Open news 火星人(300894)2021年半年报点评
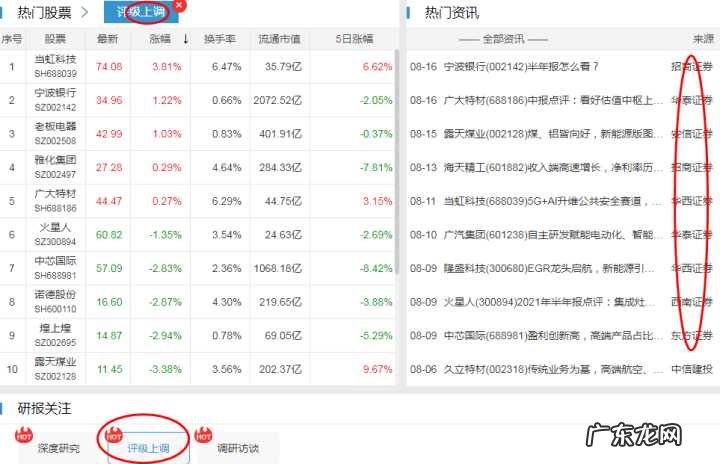The image size is (720, 464). coord(550,302)
